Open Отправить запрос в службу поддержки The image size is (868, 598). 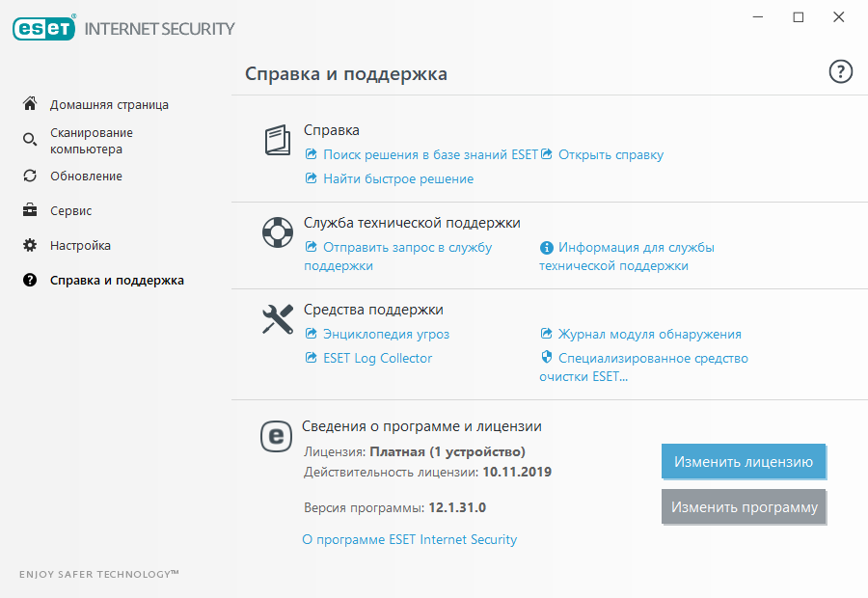[x=397, y=257]
